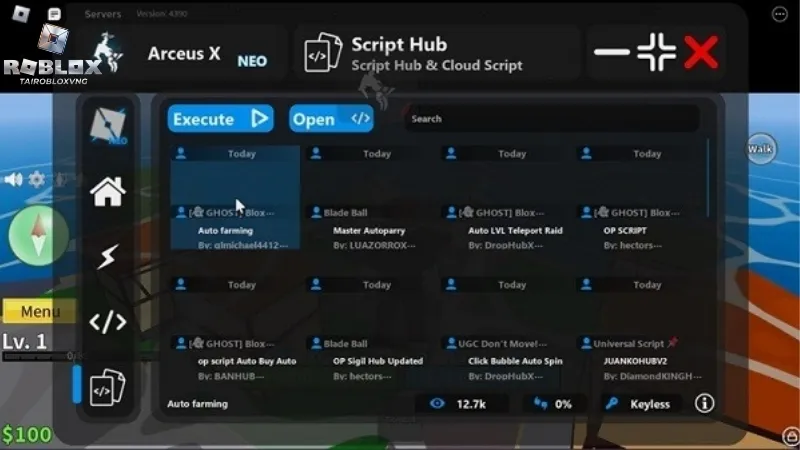Open the three-dots menu top right
800x450 pixels.
[x=780, y=14]
